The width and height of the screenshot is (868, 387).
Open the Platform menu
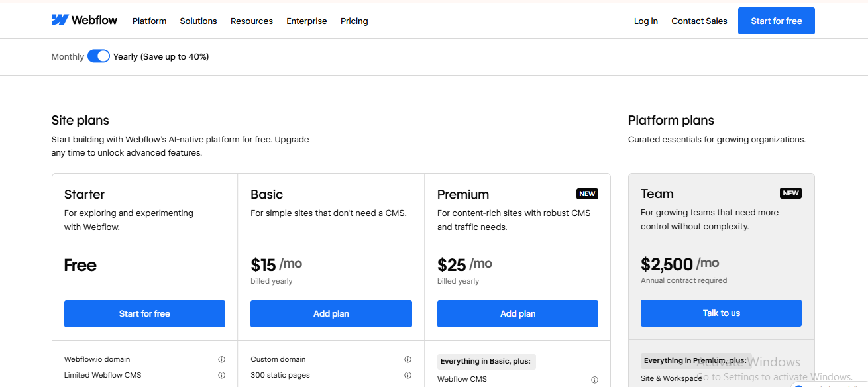coord(149,21)
